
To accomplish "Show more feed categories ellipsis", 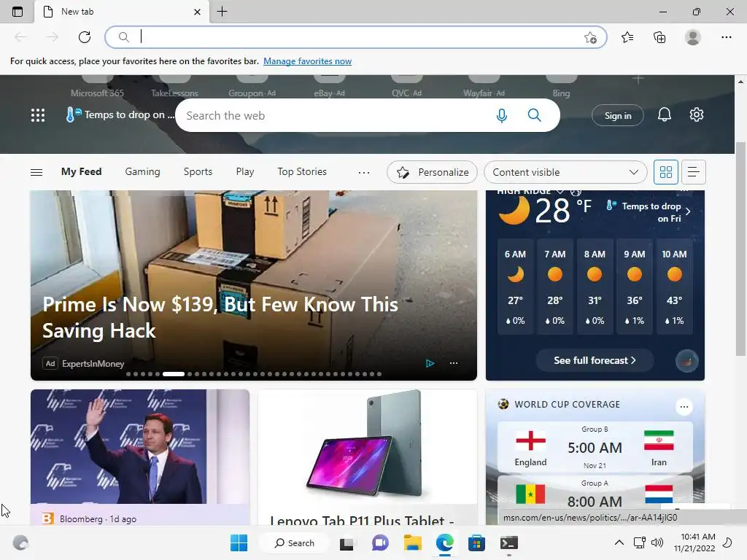I will coord(364,172).
